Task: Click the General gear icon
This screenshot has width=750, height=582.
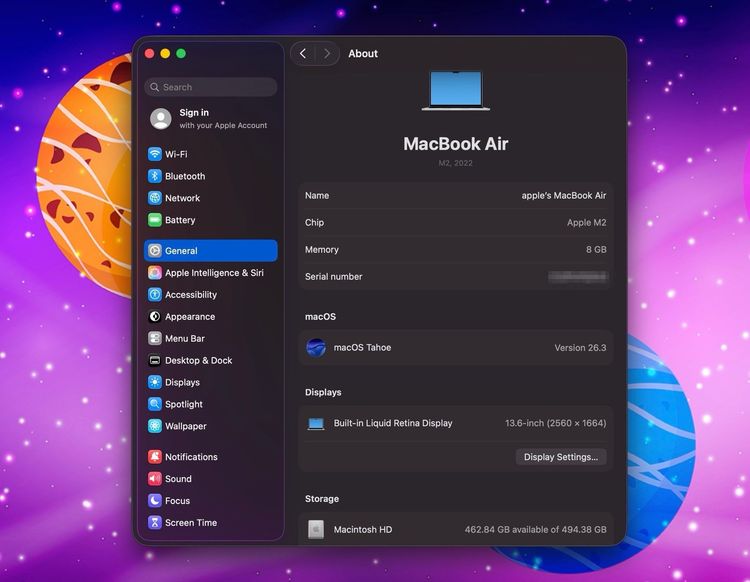Action: [x=154, y=251]
